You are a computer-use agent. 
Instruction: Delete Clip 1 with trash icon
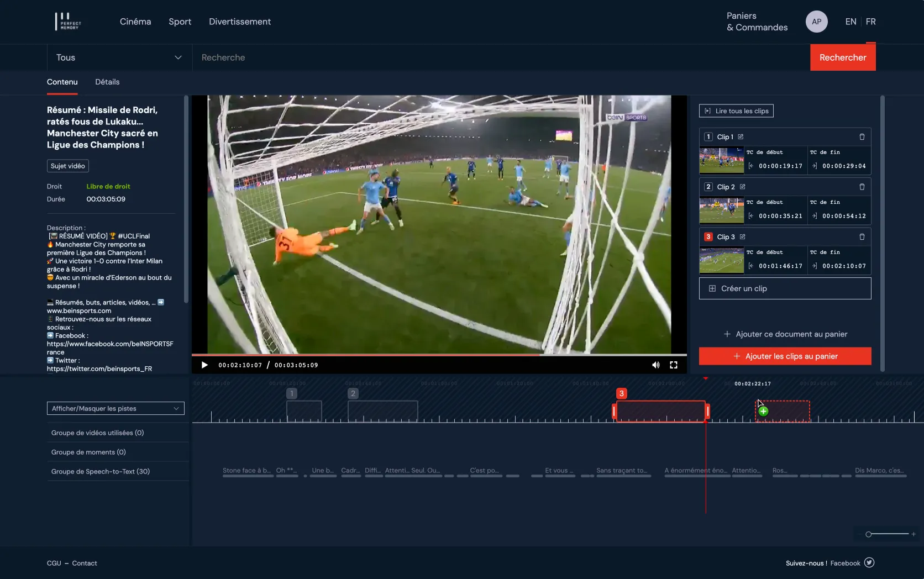point(862,136)
